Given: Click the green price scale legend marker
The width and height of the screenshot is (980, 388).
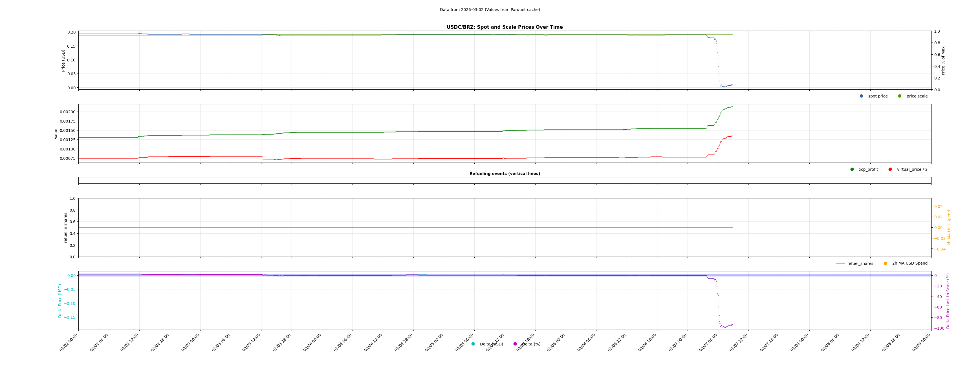Looking at the screenshot, I should pyautogui.click(x=900, y=96).
